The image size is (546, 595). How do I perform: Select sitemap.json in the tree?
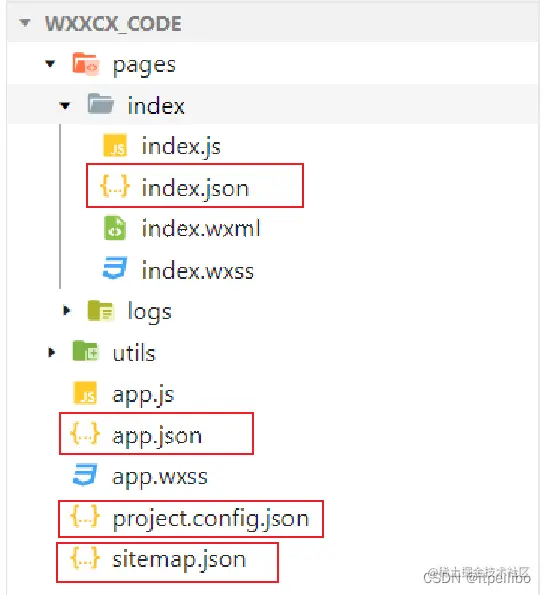(x=167, y=562)
